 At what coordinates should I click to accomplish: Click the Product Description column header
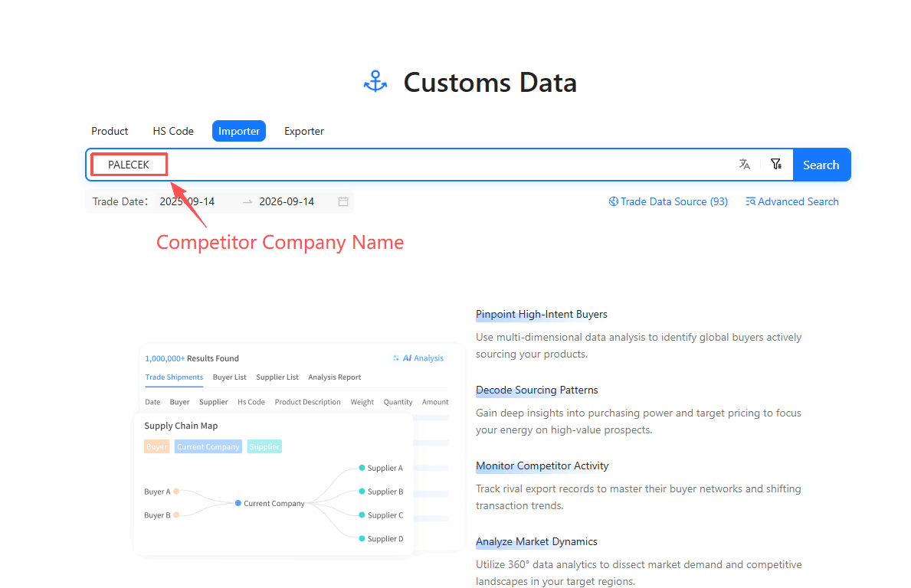307,402
